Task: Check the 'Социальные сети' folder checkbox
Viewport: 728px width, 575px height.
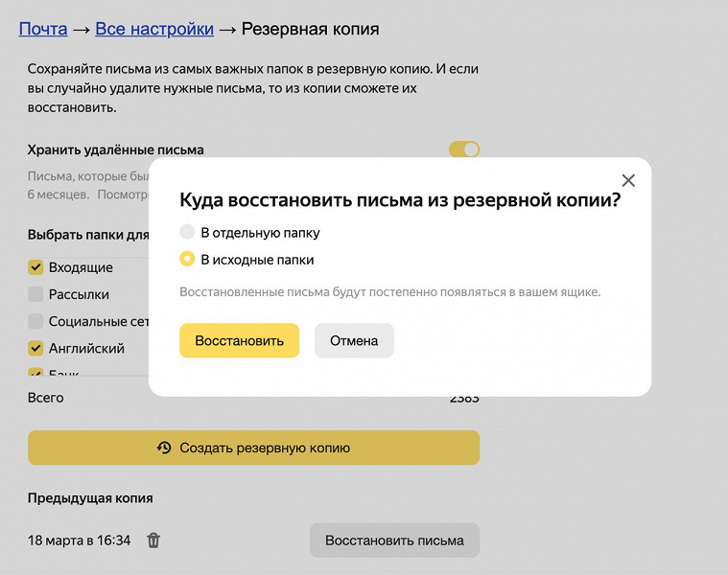Action: 35,321
